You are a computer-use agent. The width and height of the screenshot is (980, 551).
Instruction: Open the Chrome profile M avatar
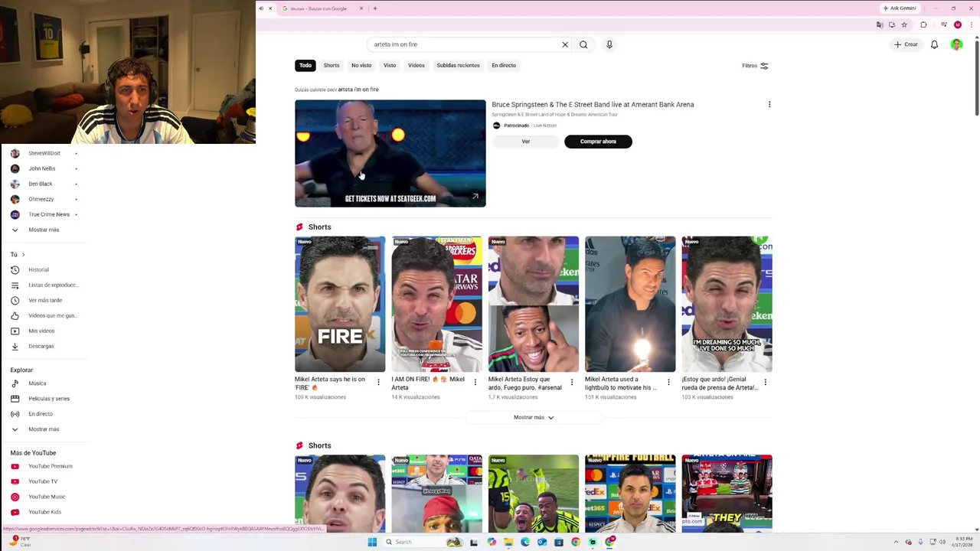[957, 24]
